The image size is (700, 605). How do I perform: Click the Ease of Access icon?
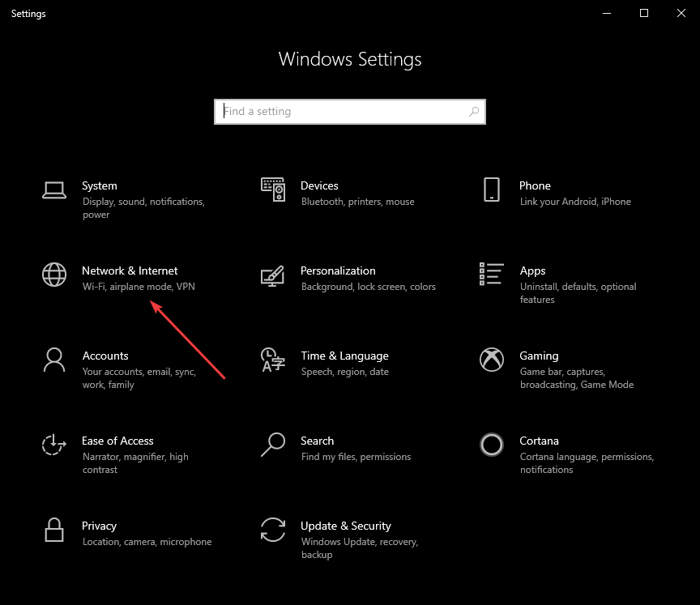tap(54, 445)
